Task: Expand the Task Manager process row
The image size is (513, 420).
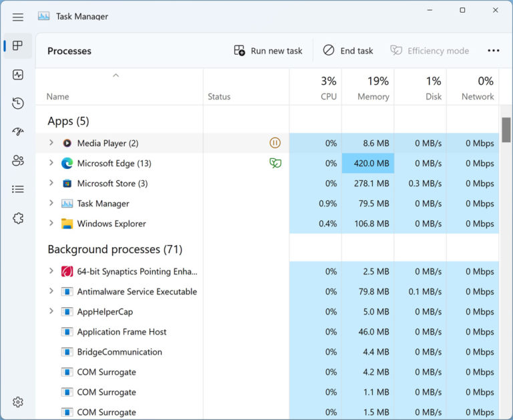Action: pos(51,203)
